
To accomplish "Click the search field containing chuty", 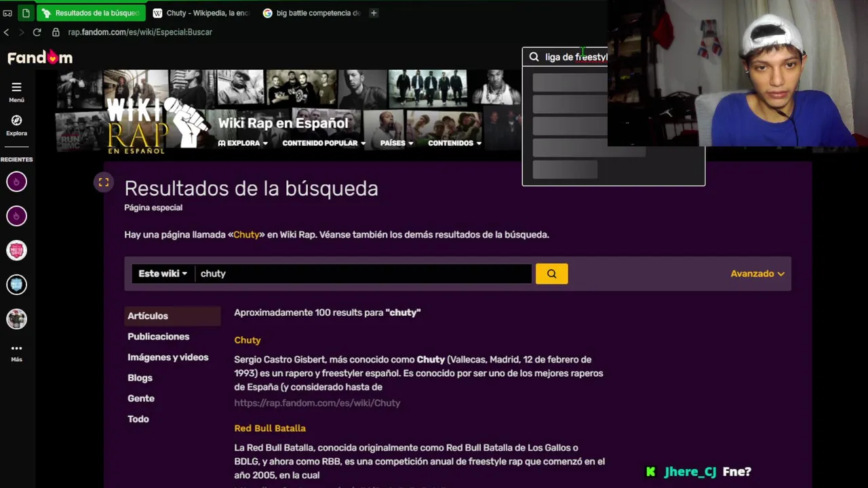I will click(x=363, y=274).
